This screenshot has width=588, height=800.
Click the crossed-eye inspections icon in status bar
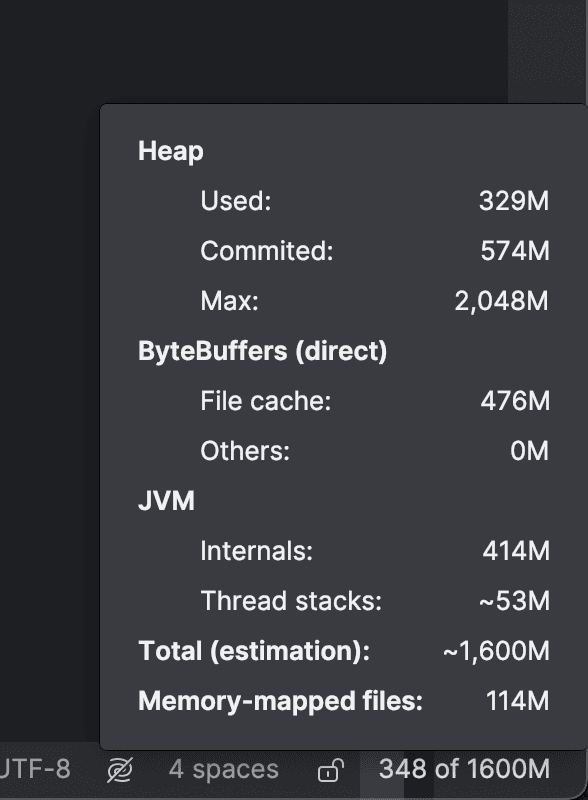tap(120, 770)
